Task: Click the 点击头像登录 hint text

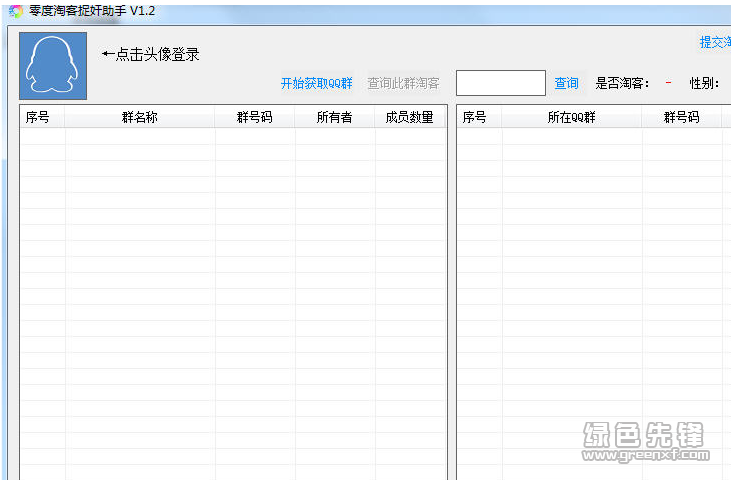Action: [151, 54]
